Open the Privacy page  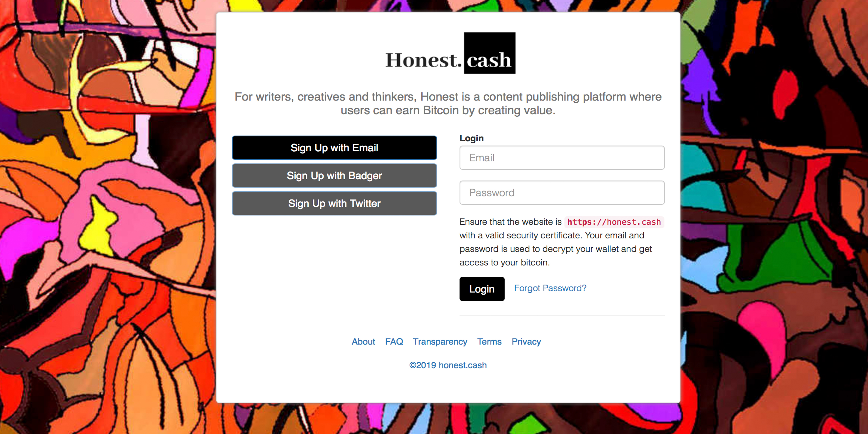[x=526, y=341]
